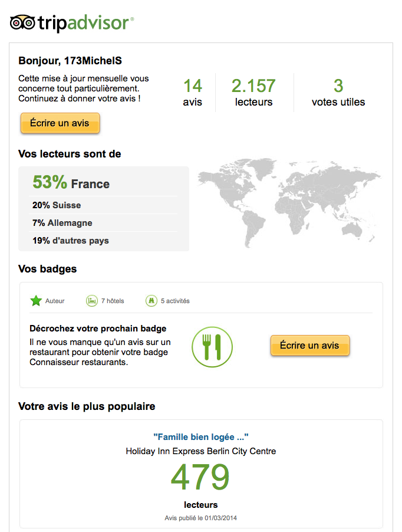Screen dimensions: 402x532
Task: Click the fork and knife restaurant icon
Action: [x=212, y=347]
